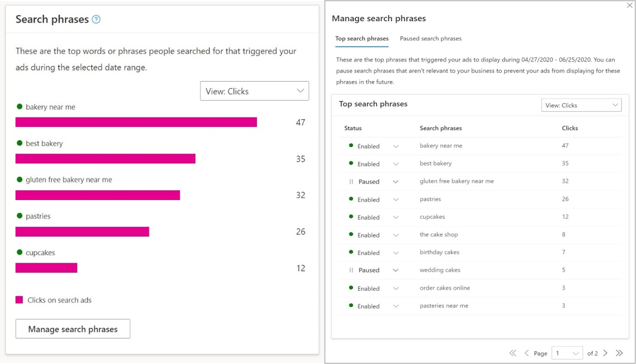Image resolution: width=636 pixels, height=364 pixels.
Task: Open View: Clicks dropdown in left card
Action: (254, 91)
